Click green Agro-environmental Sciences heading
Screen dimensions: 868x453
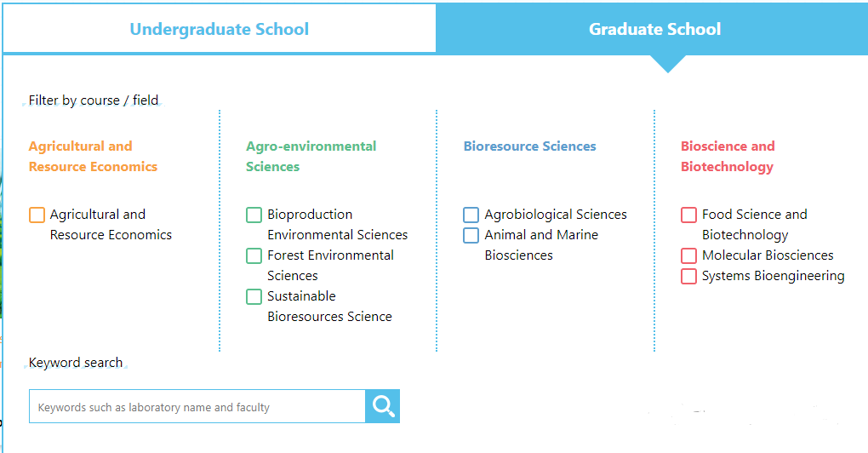click(311, 157)
